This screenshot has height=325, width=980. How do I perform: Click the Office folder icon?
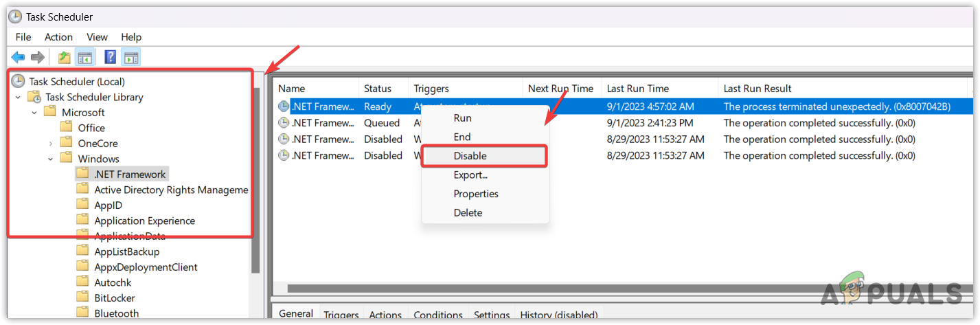click(67, 127)
